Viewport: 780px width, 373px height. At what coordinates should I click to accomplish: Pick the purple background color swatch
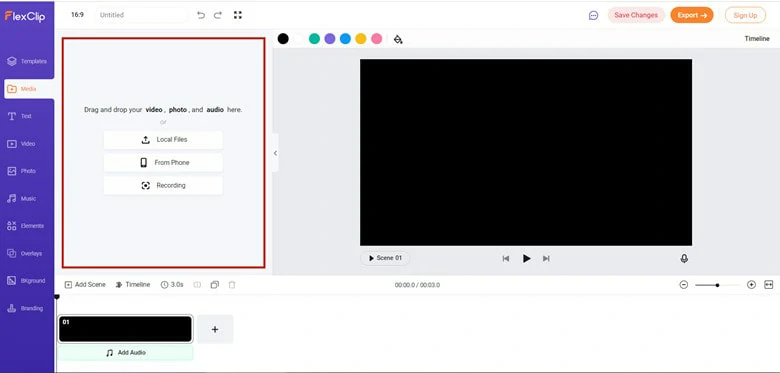coord(330,39)
